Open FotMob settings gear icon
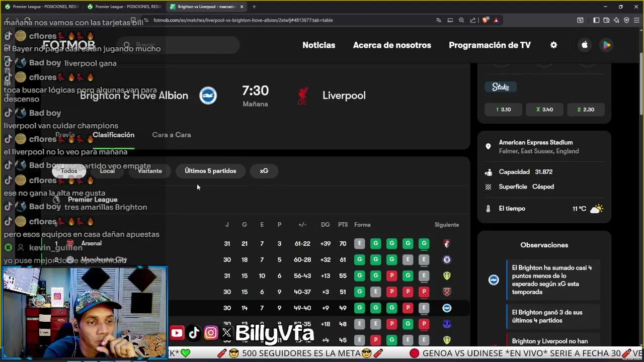This screenshot has height=362, width=644. pyautogui.click(x=554, y=45)
